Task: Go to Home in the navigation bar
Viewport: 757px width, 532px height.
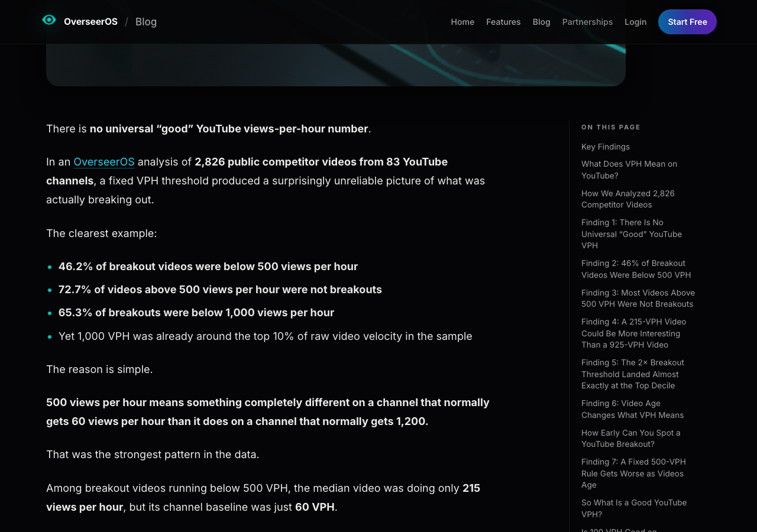Action: point(462,22)
